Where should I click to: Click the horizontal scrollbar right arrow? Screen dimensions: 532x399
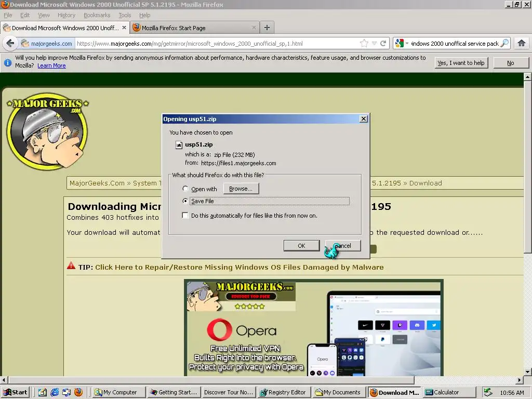click(x=520, y=380)
